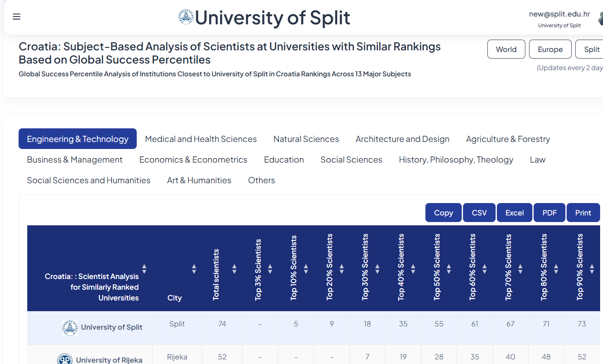Open Architecture and Design tab

(402, 139)
